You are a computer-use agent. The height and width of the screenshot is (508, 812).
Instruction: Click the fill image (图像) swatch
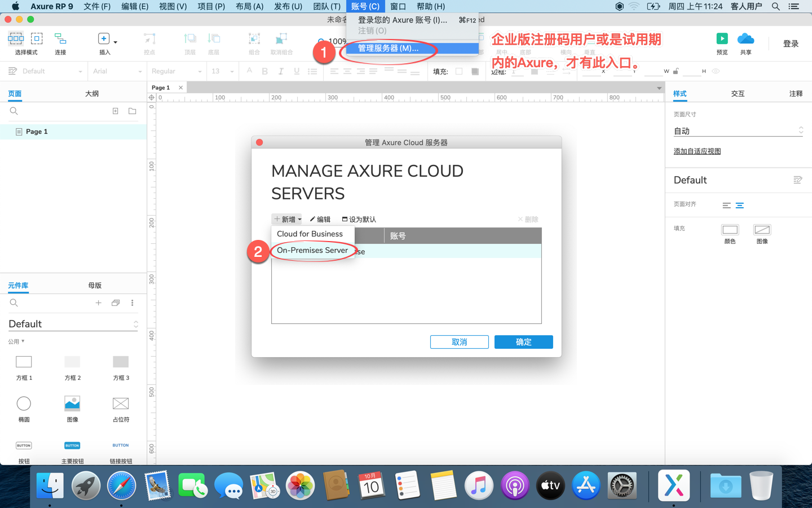pos(762,230)
